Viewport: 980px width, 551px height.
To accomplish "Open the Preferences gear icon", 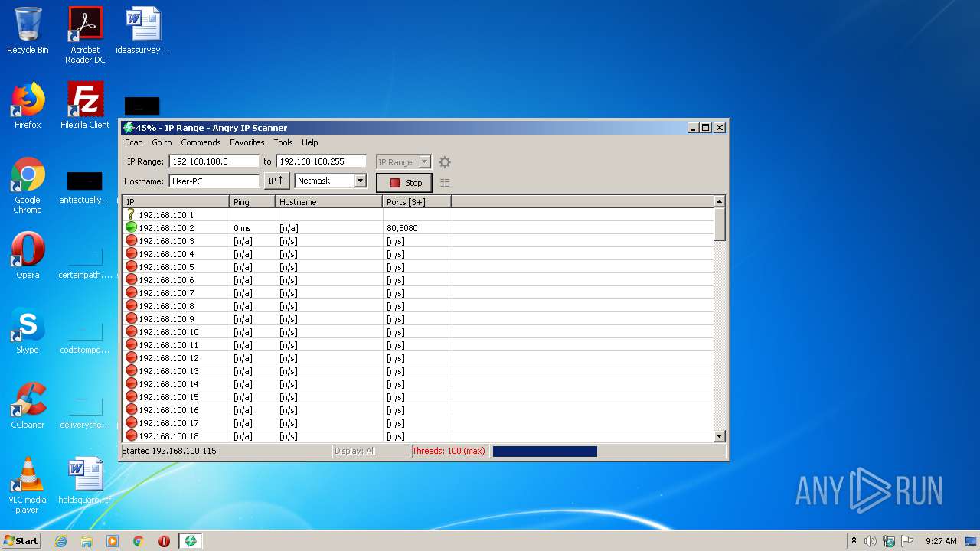I will tap(445, 162).
